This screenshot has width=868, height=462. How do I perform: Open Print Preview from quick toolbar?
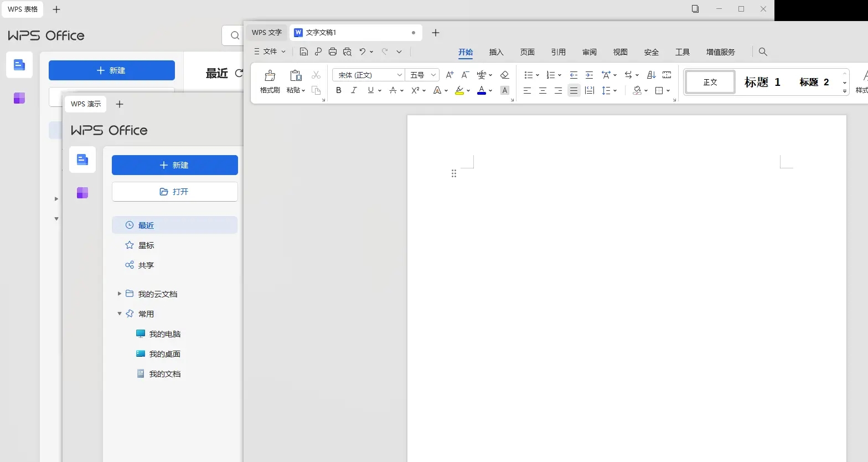click(x=347, y=52)
